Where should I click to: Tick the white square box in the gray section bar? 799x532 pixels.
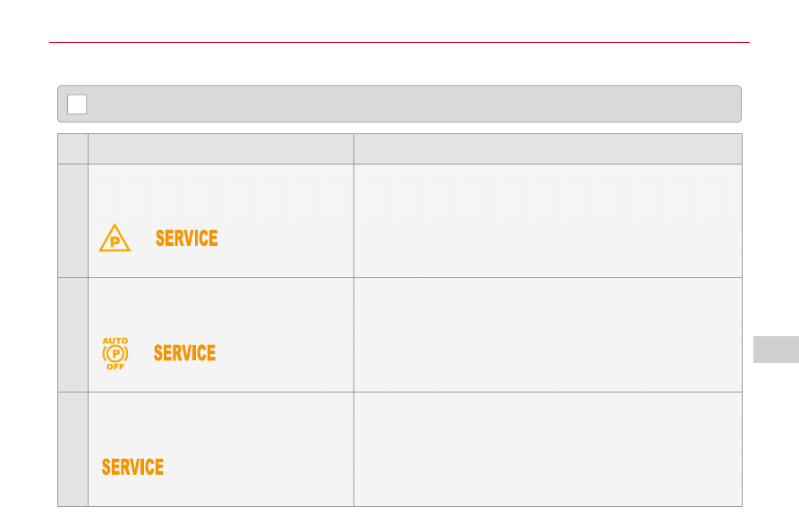(x=77, y=104)
